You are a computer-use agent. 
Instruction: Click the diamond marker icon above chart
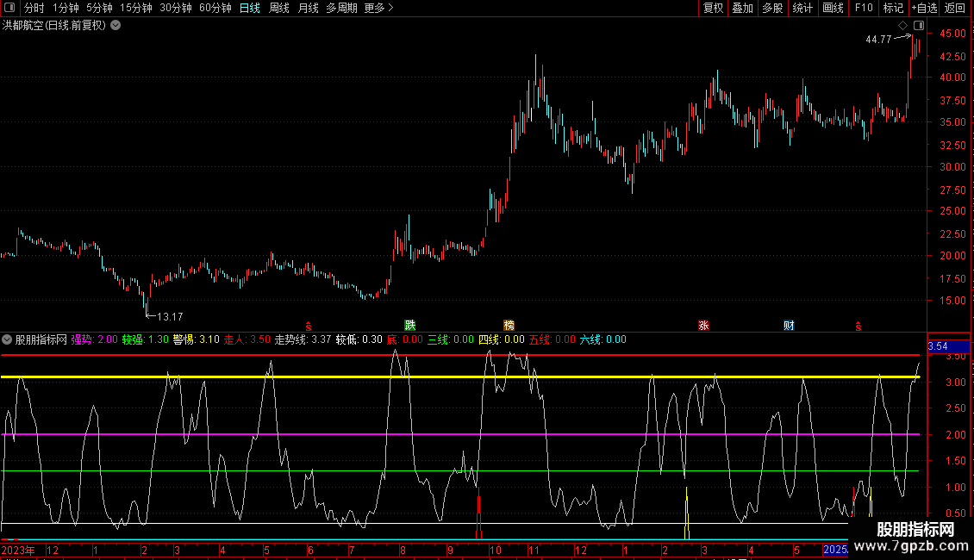pos(903,26)
